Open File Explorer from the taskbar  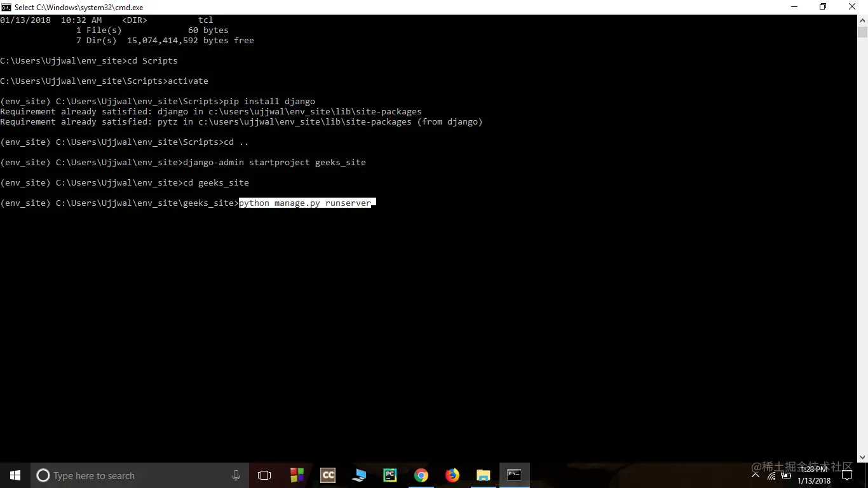click(483, 475)
